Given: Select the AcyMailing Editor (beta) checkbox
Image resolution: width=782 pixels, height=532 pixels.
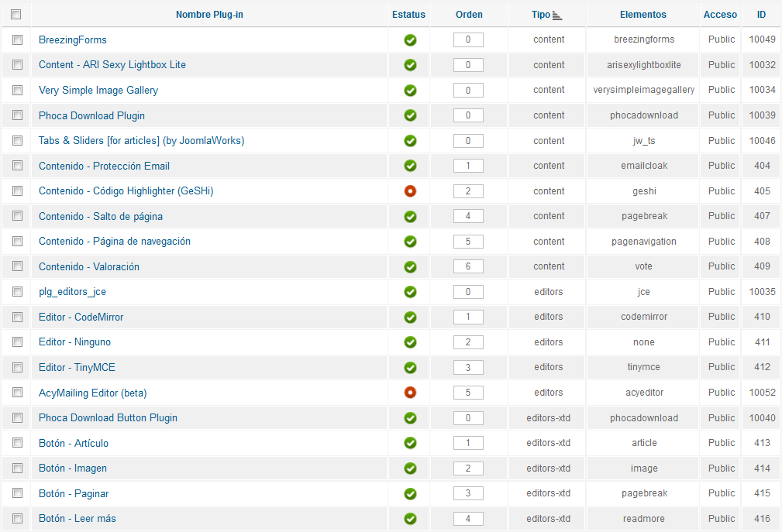Looking at the screenshot, I should tap(18, 393).
